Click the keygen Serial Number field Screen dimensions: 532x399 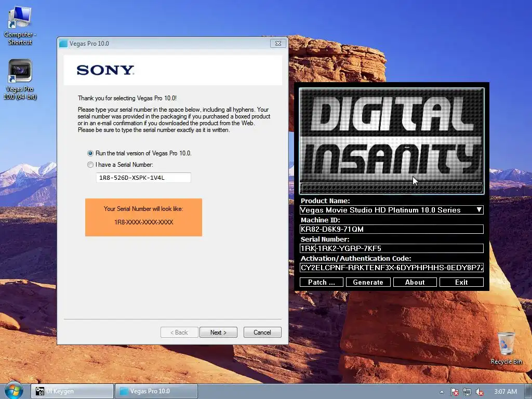pyautogui.click(x=392, y=248)
